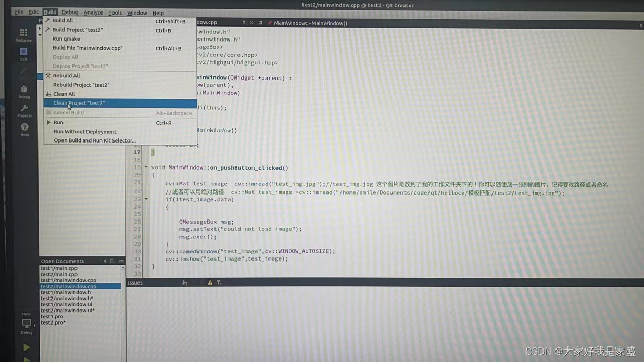This screenshot has width=644, height=362.
Task: Open the Edit menu
Action: [34, 12]
